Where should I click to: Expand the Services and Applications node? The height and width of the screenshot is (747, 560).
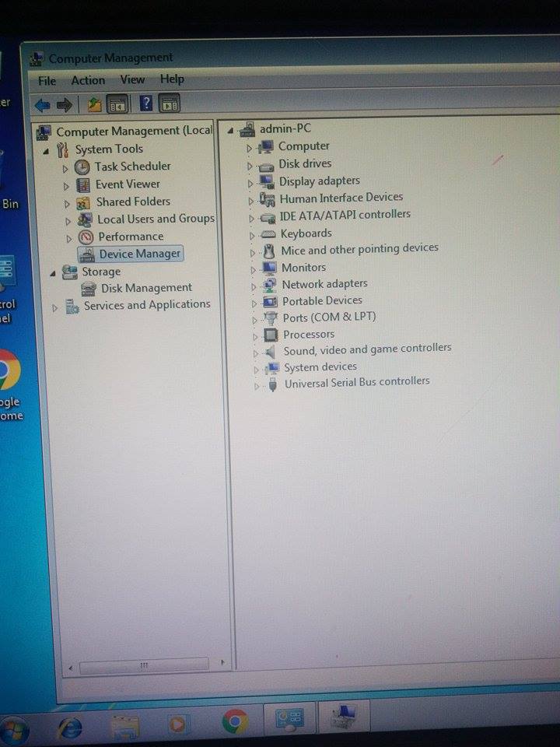click(x=54, y=308)
